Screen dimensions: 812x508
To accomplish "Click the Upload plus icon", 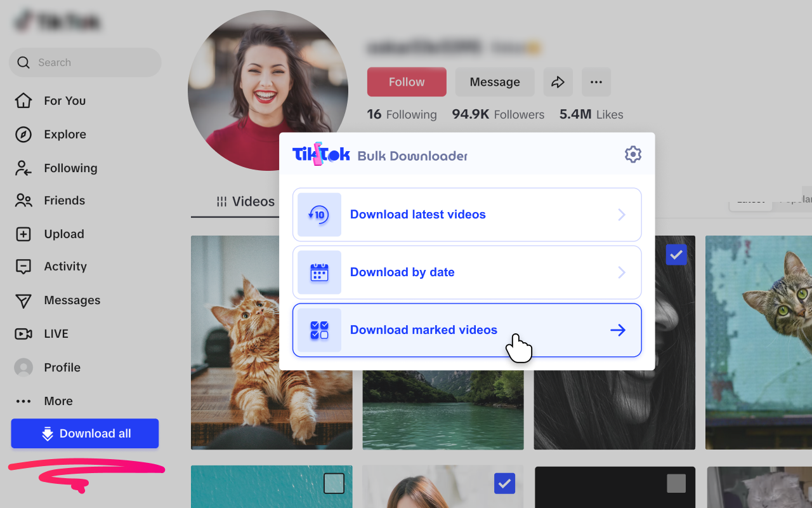I will point(23,234).
